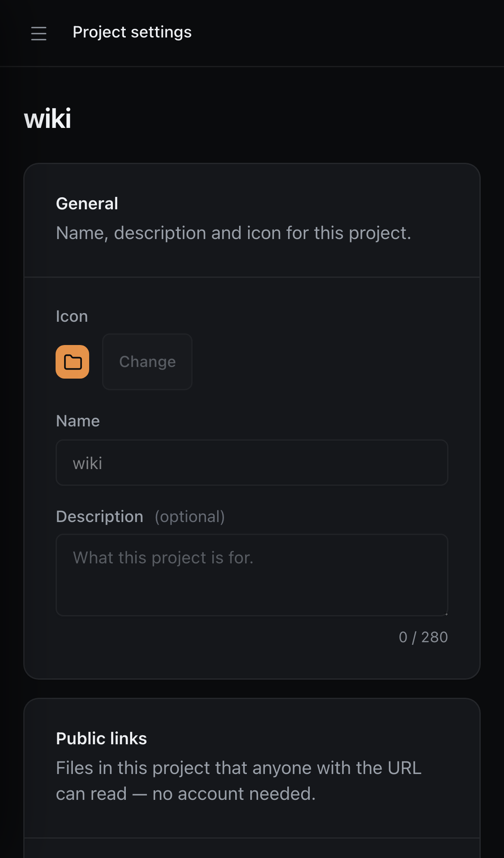Image resolution: width=504 pixels, height=858 pixels.
Task: Click the Icon field label
Action: click(72, 316)
